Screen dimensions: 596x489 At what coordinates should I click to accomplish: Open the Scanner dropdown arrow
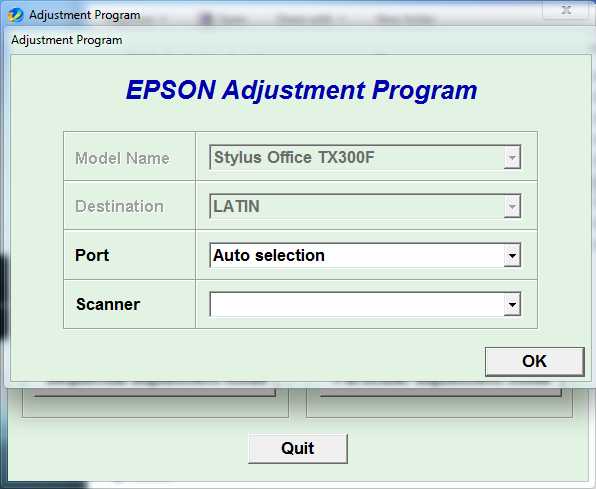coord(512,304)
